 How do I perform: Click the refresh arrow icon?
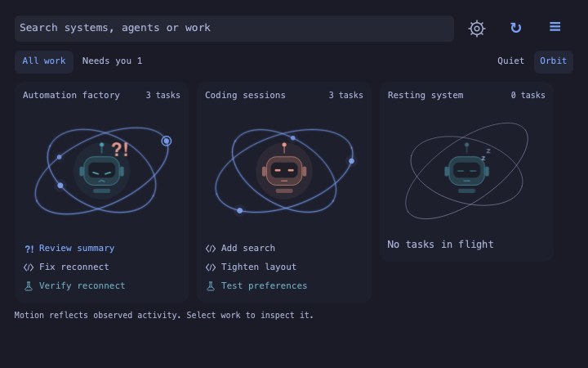point(515,28)
